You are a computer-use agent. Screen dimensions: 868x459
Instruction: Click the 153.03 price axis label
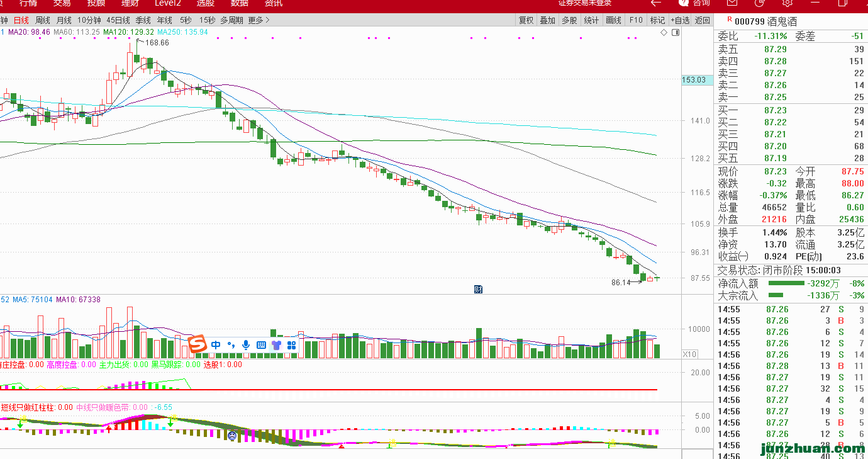pos(698,80)
